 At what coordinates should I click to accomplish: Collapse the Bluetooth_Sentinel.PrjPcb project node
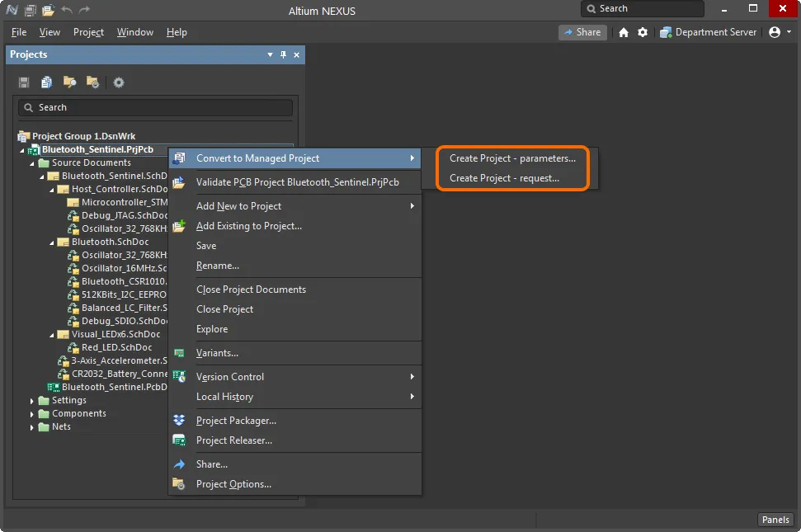tap(22, 150)
